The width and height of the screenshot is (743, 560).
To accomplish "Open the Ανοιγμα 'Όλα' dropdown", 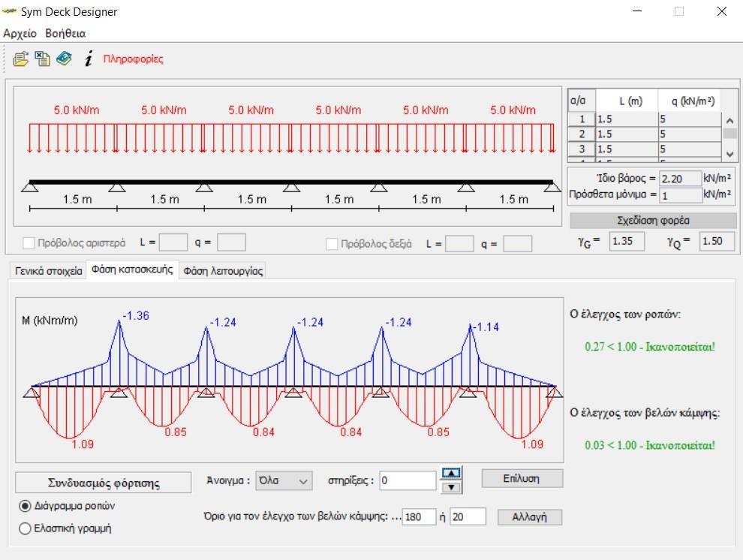I will (284, 481).
